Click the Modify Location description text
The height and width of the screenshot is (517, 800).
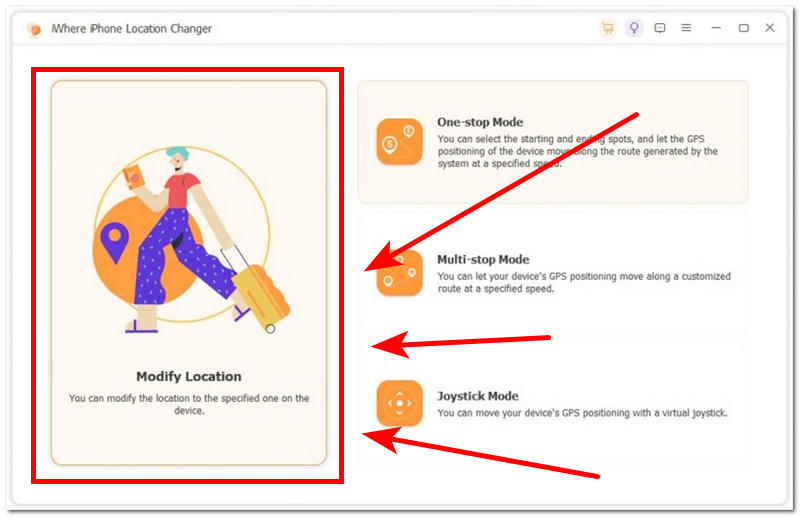click(189, 404)
